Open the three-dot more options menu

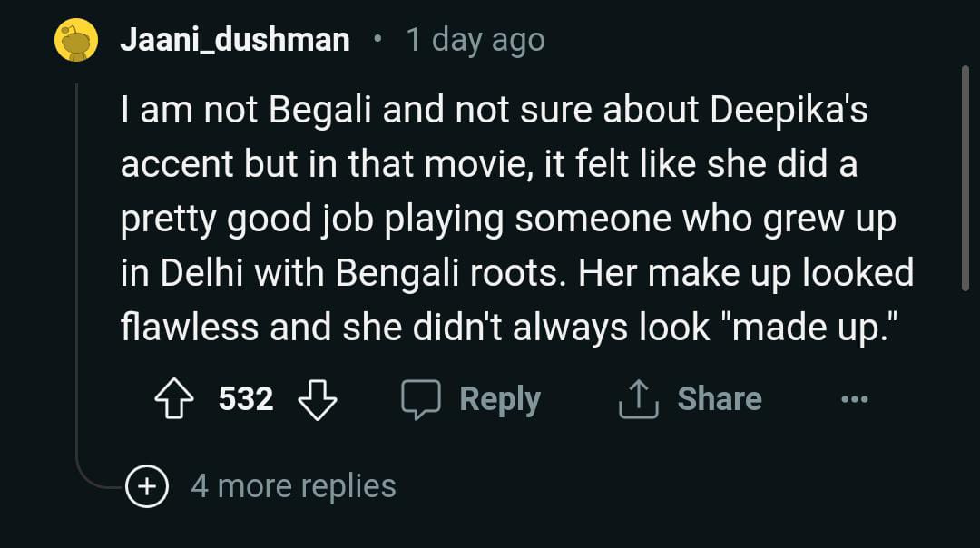tap(854, 399)
